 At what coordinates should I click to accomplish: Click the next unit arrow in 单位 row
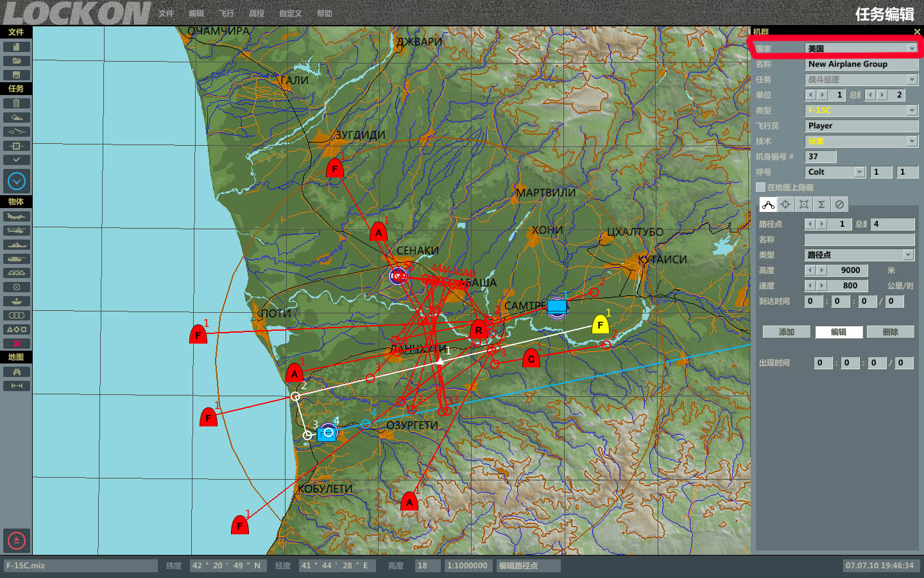[x=823, y=94]
